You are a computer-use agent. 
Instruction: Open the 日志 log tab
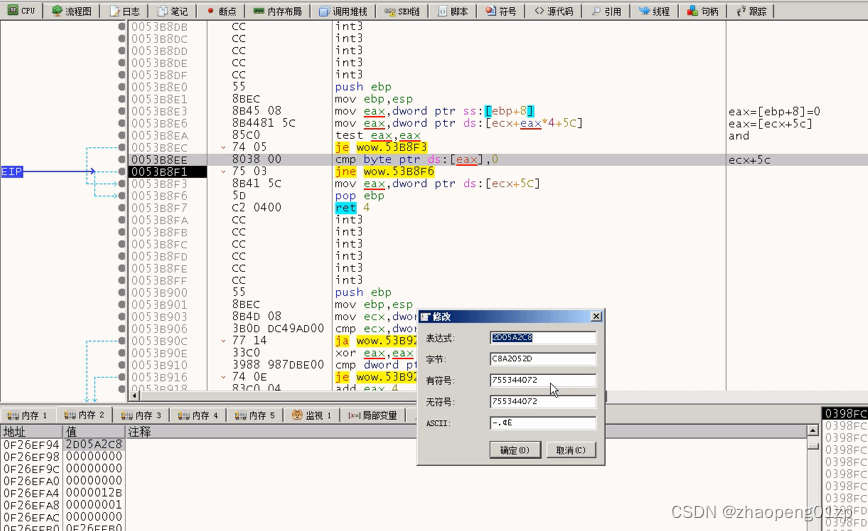(125, 11)
